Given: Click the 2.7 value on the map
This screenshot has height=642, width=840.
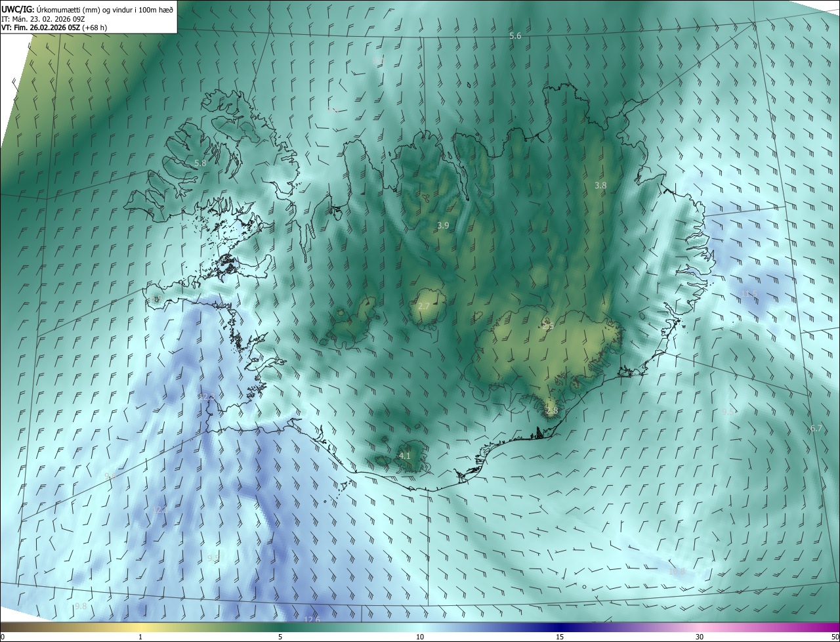Looking at the screenshot, I should tap(424, 307).
